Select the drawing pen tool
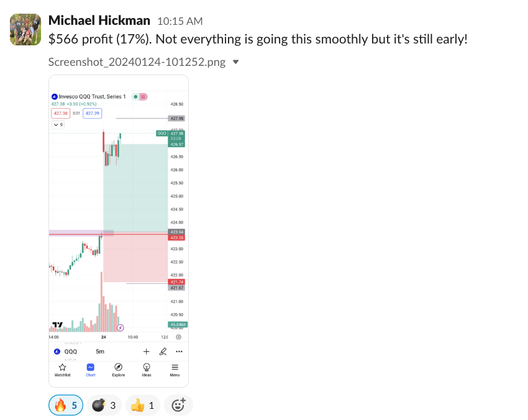The width and height of the screenshot is (528, 420). [163, 352]
